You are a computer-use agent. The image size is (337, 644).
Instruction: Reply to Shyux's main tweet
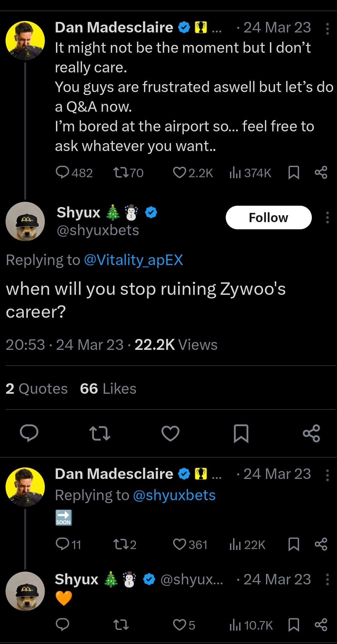point(29,433)
